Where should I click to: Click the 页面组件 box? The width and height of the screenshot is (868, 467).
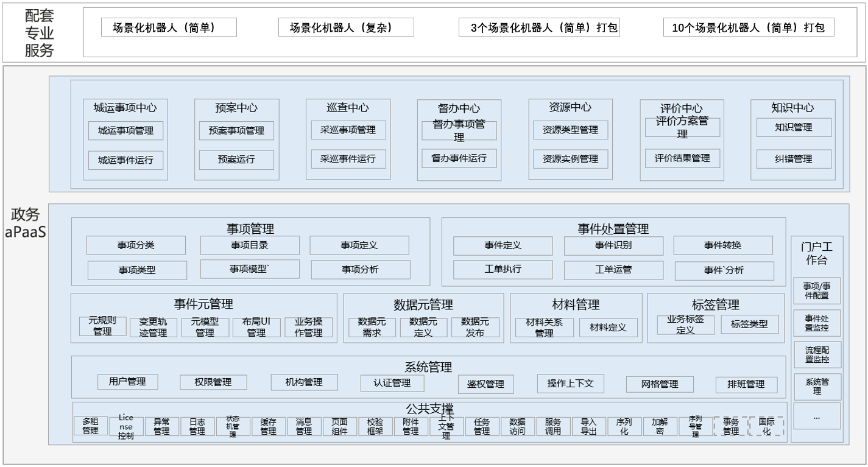pos(340,426)
